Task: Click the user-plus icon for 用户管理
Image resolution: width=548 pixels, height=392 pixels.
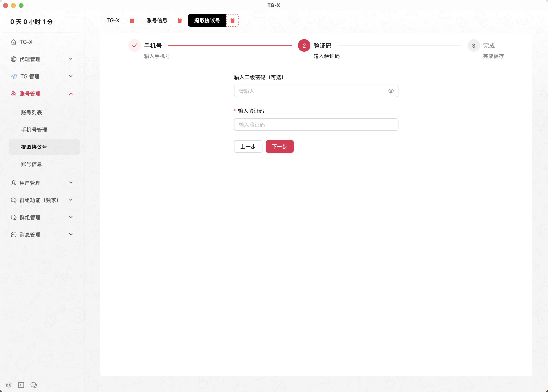Action: pyautogui.click(x=14, y=183)
